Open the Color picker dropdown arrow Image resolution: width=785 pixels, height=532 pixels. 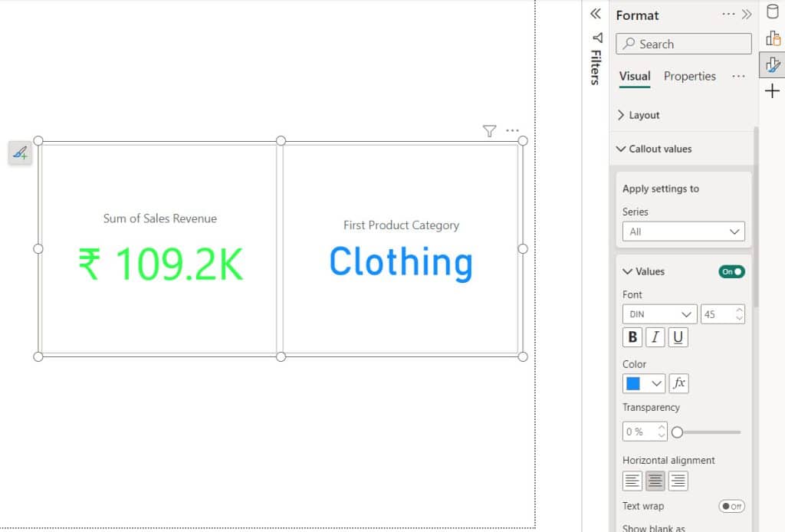[x=656, y=384]
